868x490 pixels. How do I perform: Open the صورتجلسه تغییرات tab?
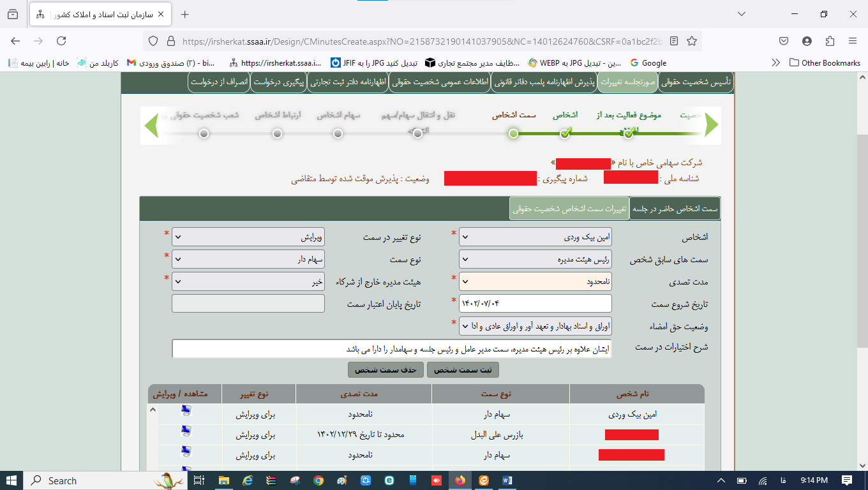pos(628,82)
